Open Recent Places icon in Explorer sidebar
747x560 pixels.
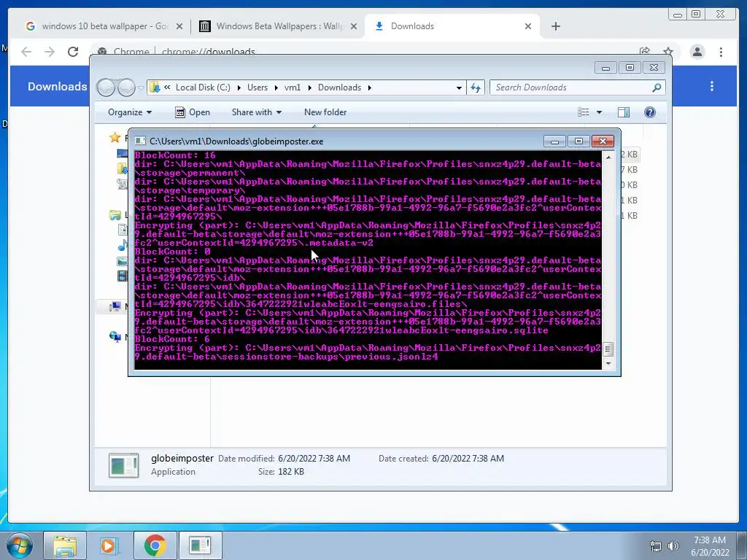(123, 184)
